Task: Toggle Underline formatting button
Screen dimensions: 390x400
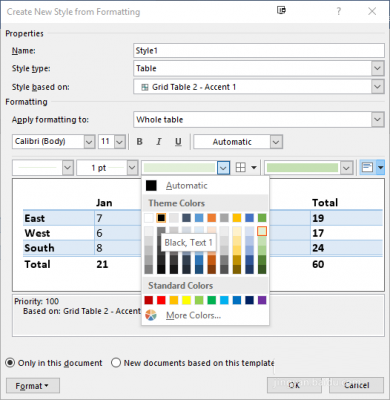Action: click(x=178, y=142)
